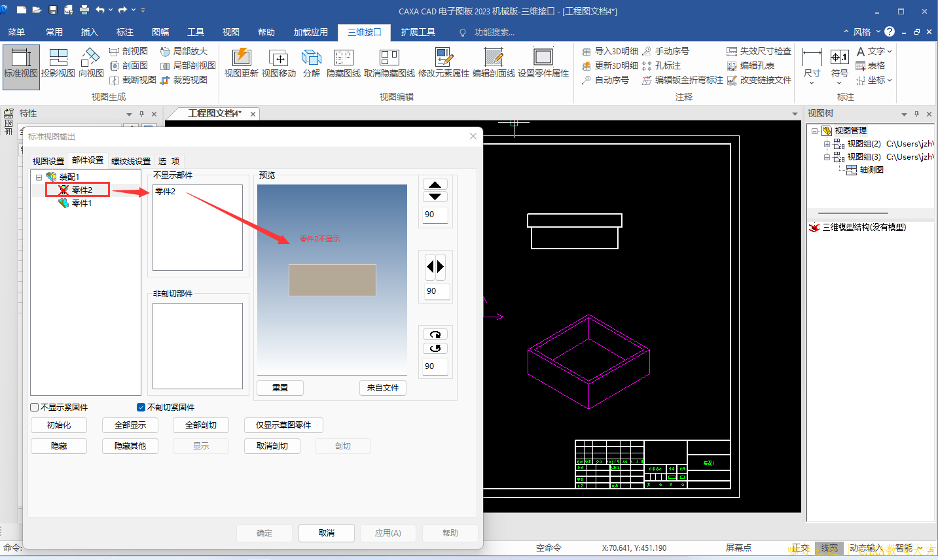Click the up arrow rotation stepper
The height and width of the screenshot is (560, 938).
435,184
